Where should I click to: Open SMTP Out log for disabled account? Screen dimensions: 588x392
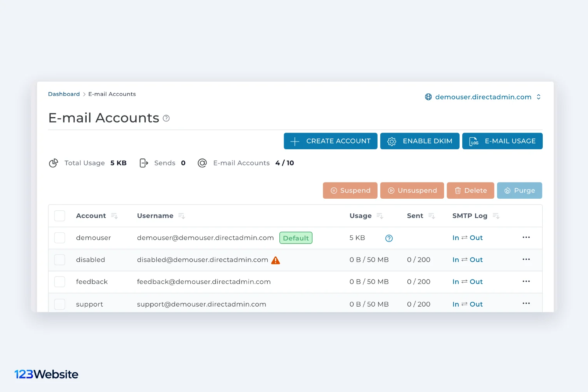point(476,260)
